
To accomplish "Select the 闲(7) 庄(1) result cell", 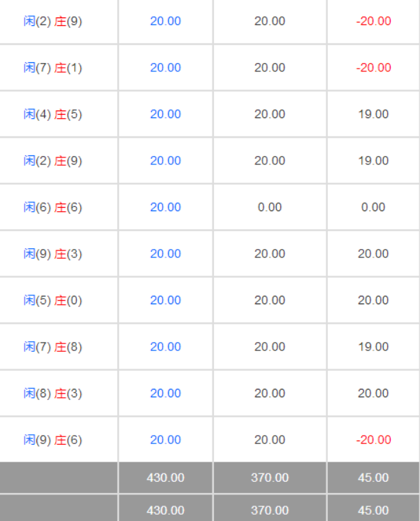I will [x=52, y=68].
